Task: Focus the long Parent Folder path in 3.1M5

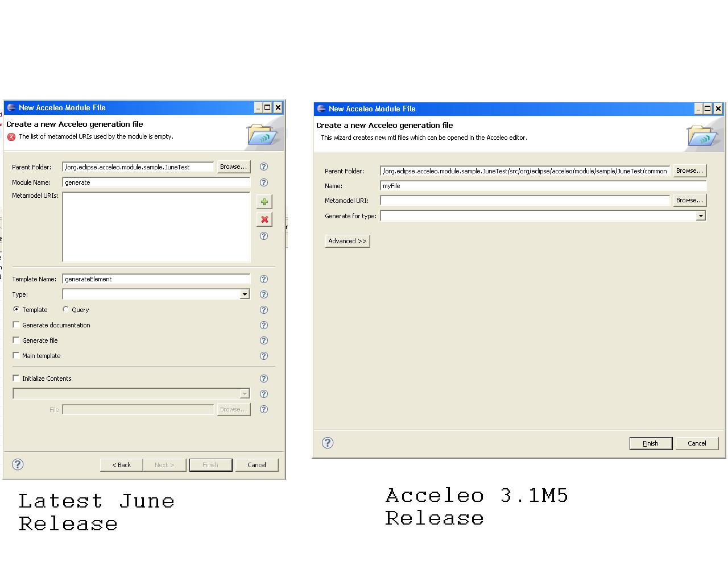Action: tap(525, 171)
